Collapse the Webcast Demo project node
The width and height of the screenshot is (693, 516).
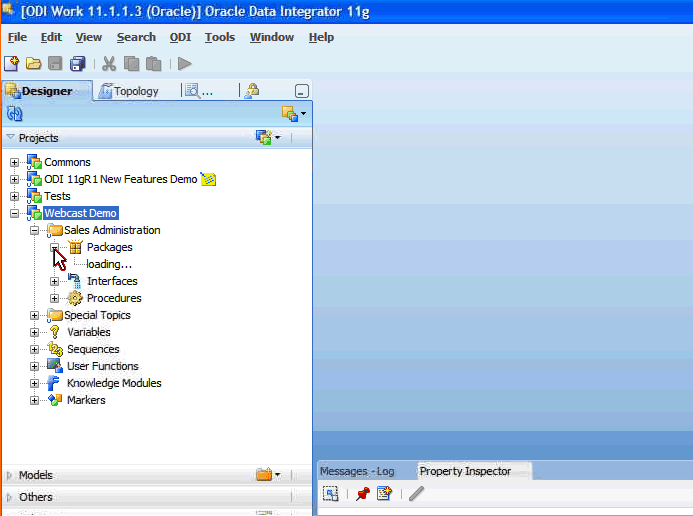coord(14,213)
